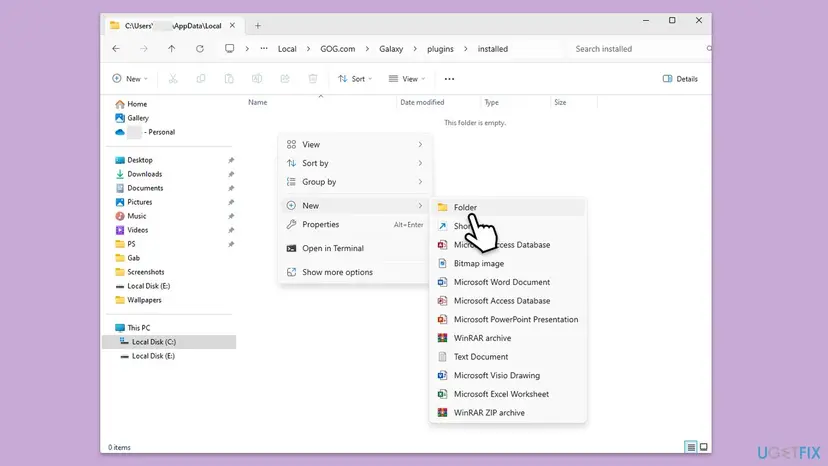Click the PC monitor icon in address bar
This screenshot has width=828, height=466.
point(230,49)
